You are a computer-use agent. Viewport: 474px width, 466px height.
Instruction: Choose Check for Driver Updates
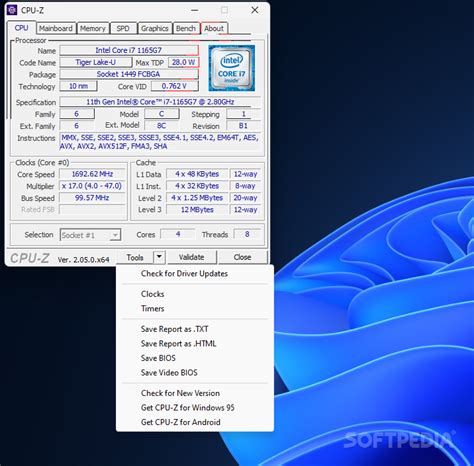pos(184,274)
